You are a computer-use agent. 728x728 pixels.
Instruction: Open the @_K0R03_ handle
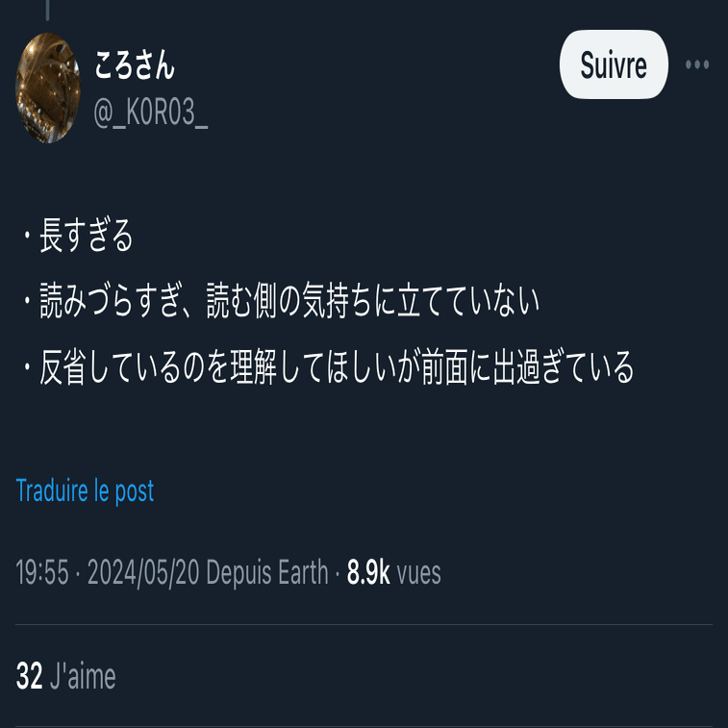tap(150, 113)
